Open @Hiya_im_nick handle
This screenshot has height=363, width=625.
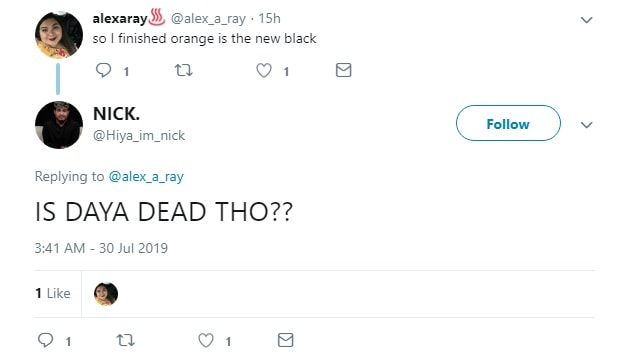139,135
